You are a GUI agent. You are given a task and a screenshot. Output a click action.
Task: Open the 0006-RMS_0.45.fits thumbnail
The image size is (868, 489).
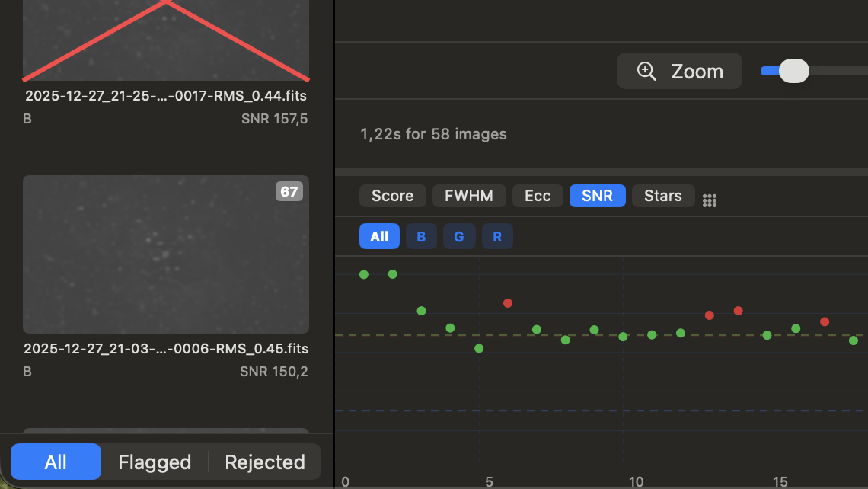(165, 254)
